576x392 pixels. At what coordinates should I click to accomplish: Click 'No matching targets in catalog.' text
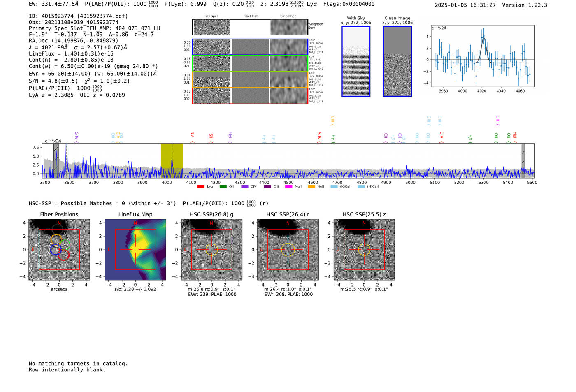78,364
